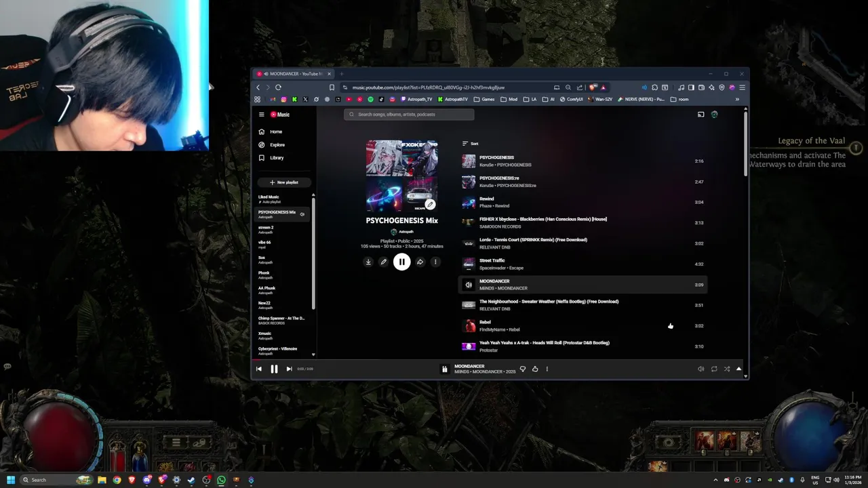Open WhatsApp from the taskbar
Image resolution: width=868 pixels, height=488 pixels.
pyautogui.click(x=221, y=480)
